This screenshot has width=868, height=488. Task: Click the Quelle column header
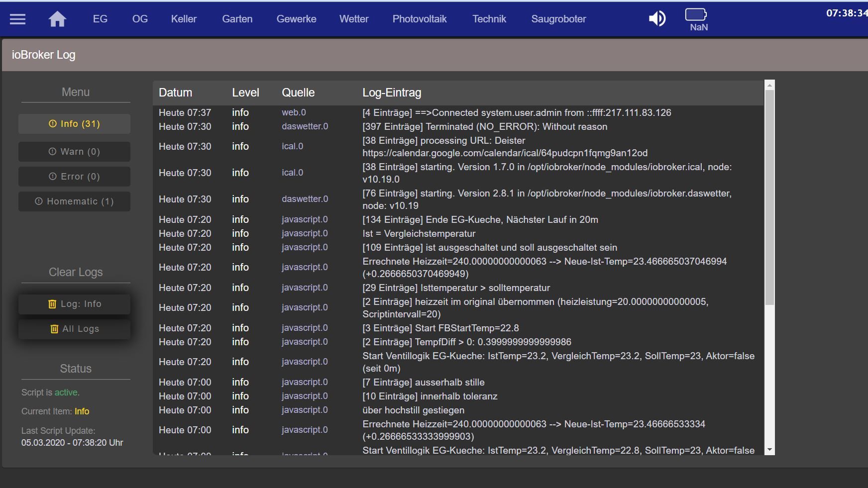pyautogui.click(x=298, y=93)
